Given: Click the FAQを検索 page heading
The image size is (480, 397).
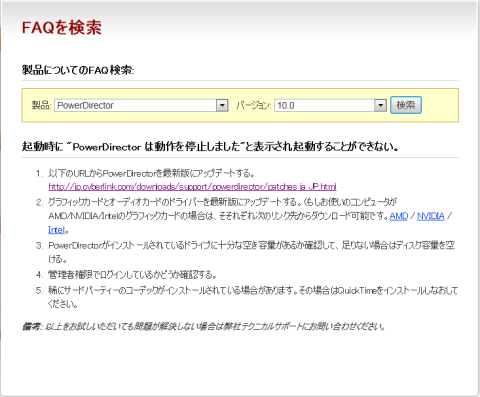Looking at the screenshot, I should pyautogui.click(x=62, y=27).
